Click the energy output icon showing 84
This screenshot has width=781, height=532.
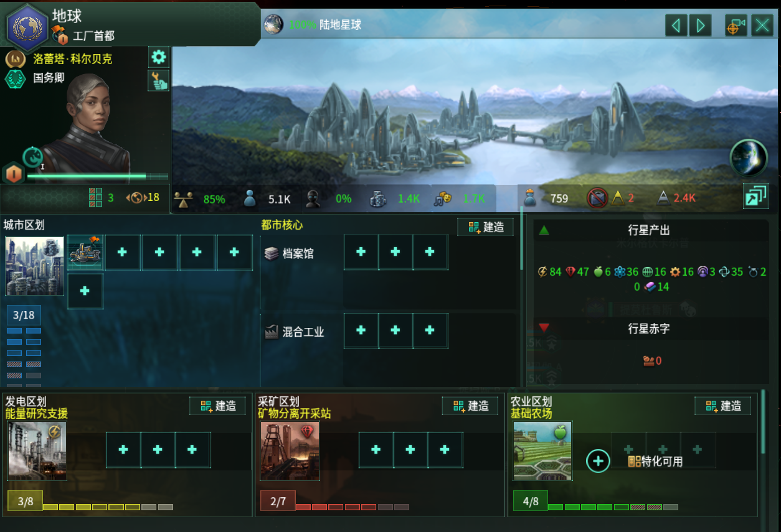coord(542,272)
